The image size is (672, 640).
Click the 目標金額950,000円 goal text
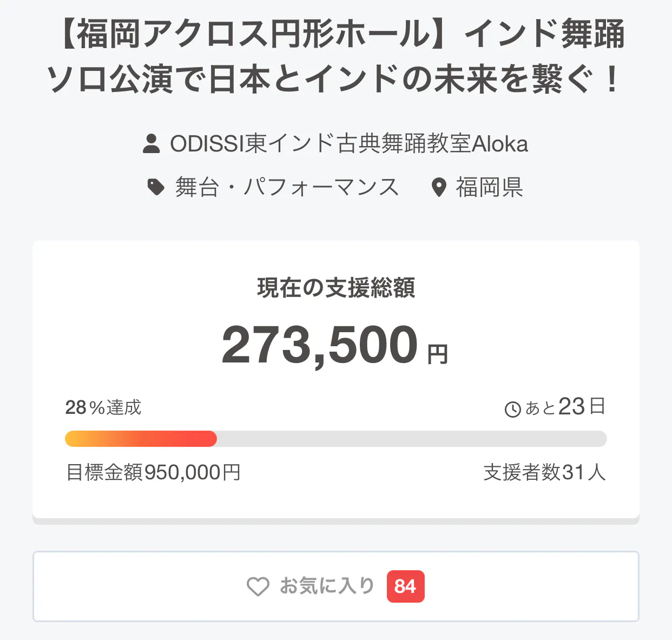click(153, 472)
